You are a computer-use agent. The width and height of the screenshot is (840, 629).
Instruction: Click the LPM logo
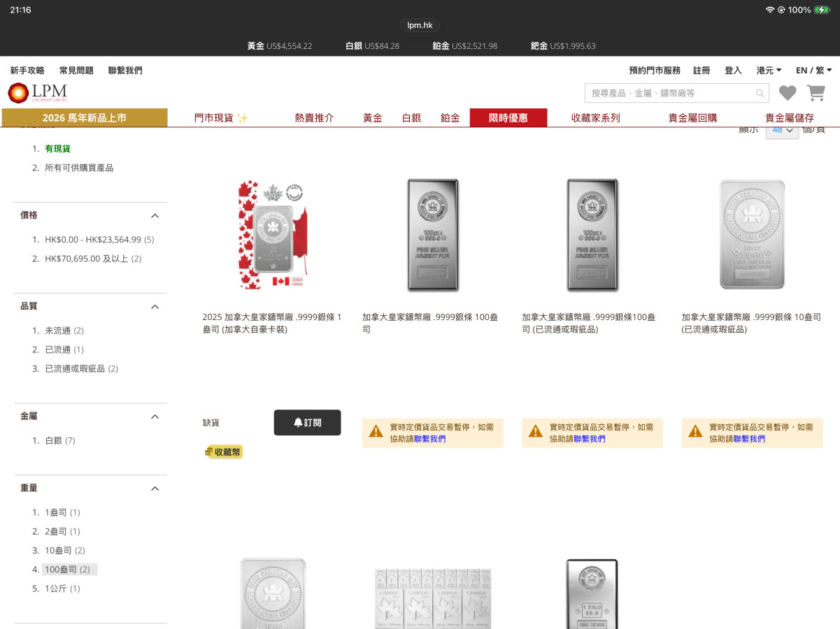38,92
